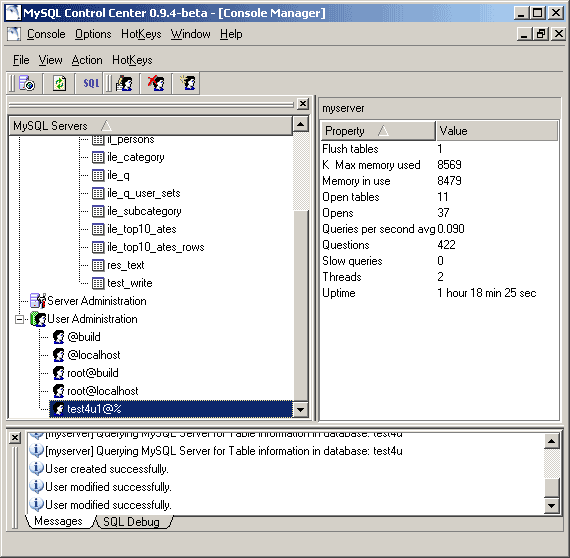
Task: Click the User Administration icon
Action: [x=38, y=319]
